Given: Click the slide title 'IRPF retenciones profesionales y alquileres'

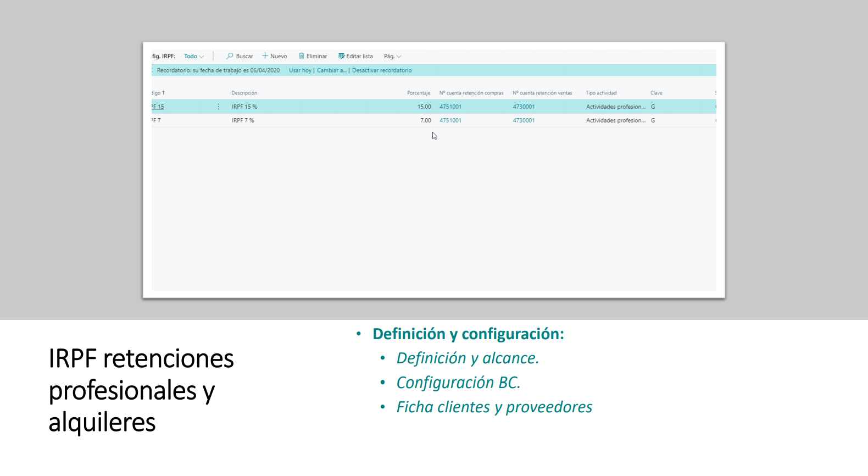Looking at the screenshot, I should pyautogui.click(x=141, y=390).
